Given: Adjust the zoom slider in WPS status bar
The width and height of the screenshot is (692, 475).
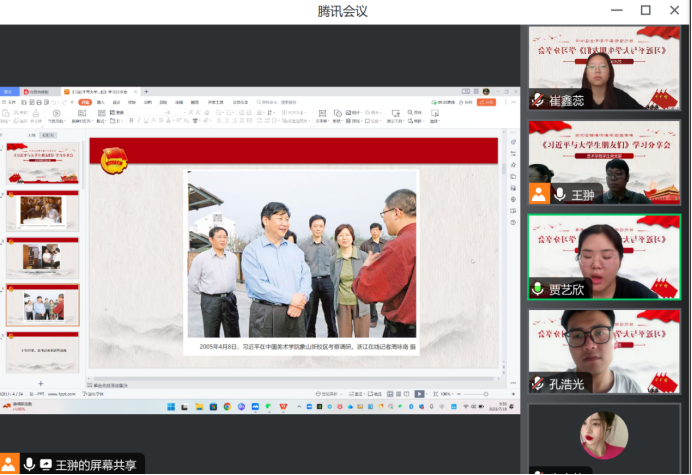Looking at the screenshot, I should 485,394.
